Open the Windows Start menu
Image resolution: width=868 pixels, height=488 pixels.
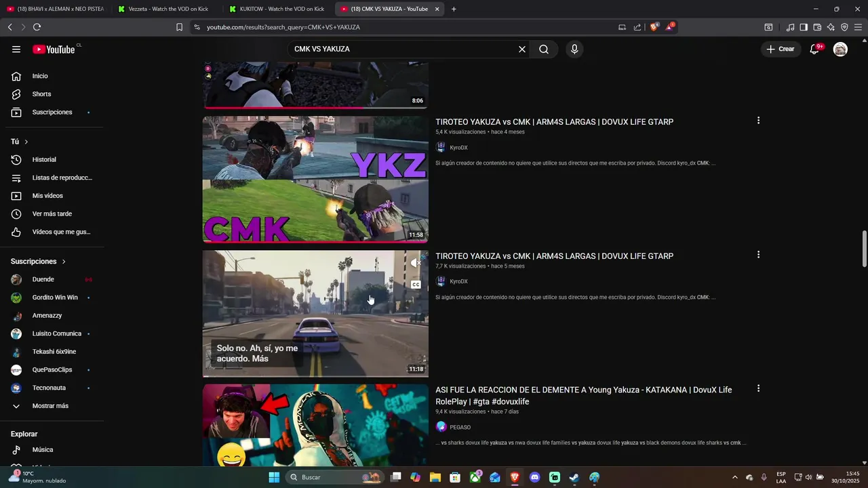pyautogui.click(x=274, y=477)
